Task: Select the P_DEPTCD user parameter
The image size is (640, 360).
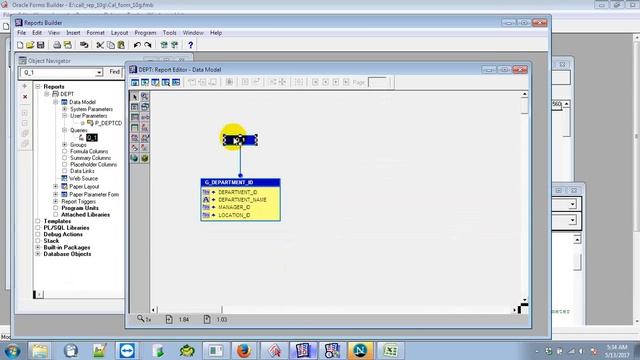Action: click(108, 123)
